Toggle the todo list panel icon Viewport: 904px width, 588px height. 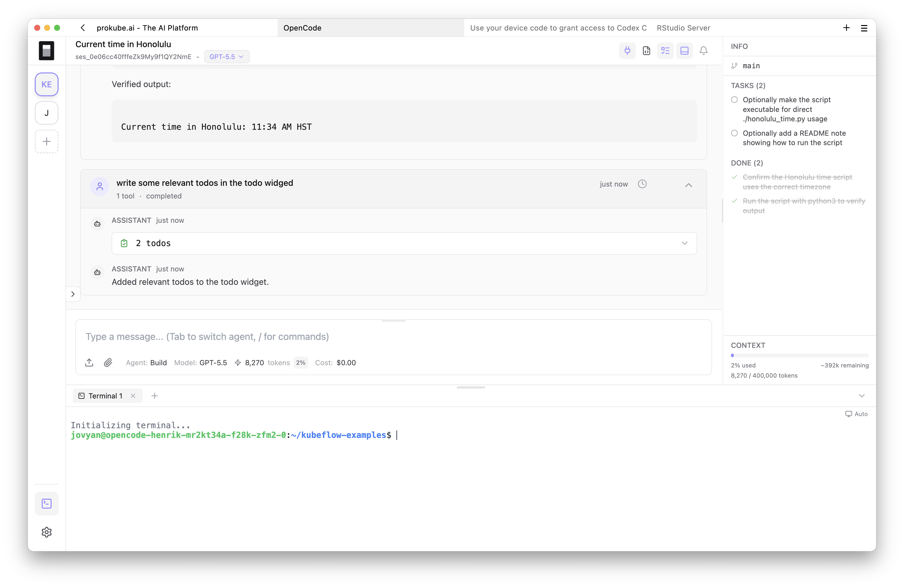[x=665, y=51]
